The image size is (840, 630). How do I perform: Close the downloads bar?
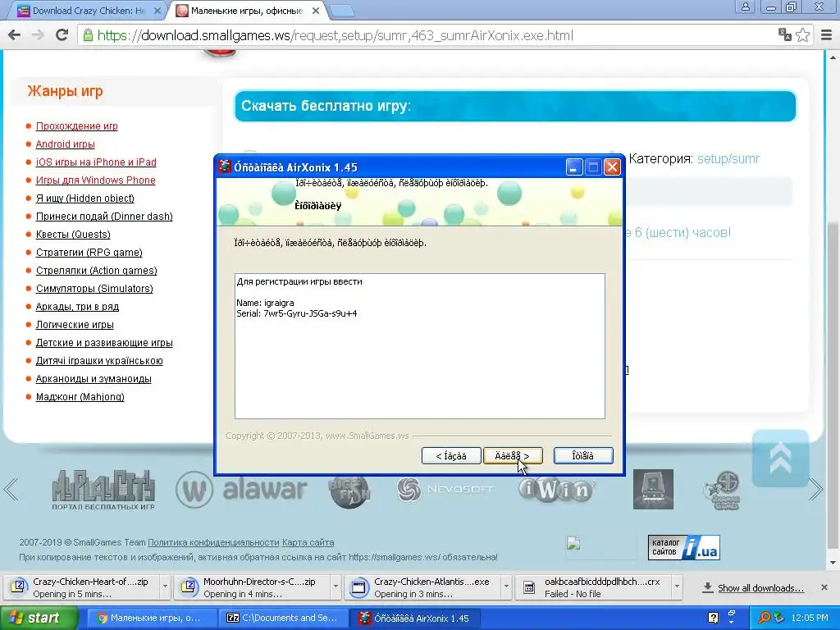824,587
